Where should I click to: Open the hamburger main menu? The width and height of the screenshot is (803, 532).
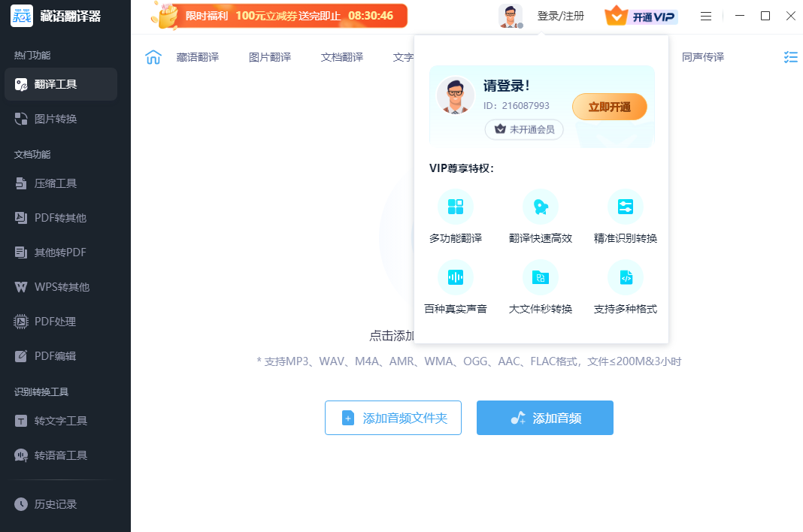pyautogui.click(x=706, y=16)
